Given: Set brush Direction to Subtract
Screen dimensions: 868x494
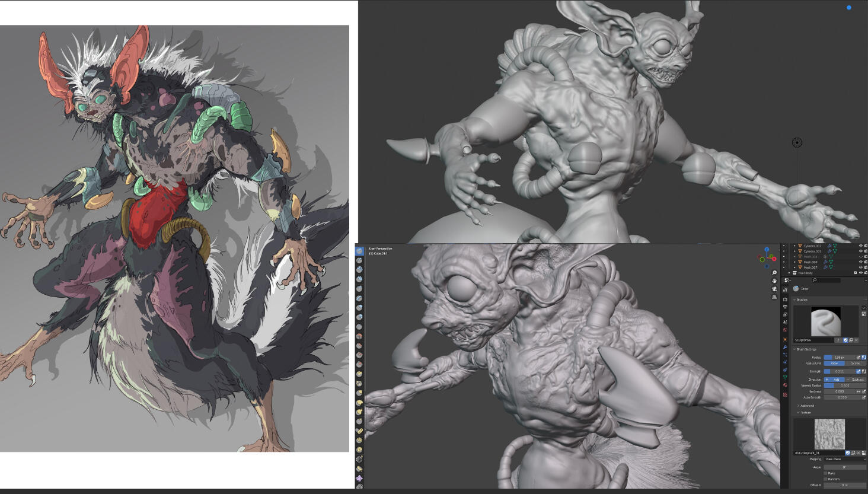Looking at the screenshot, I should coord(856,379).
